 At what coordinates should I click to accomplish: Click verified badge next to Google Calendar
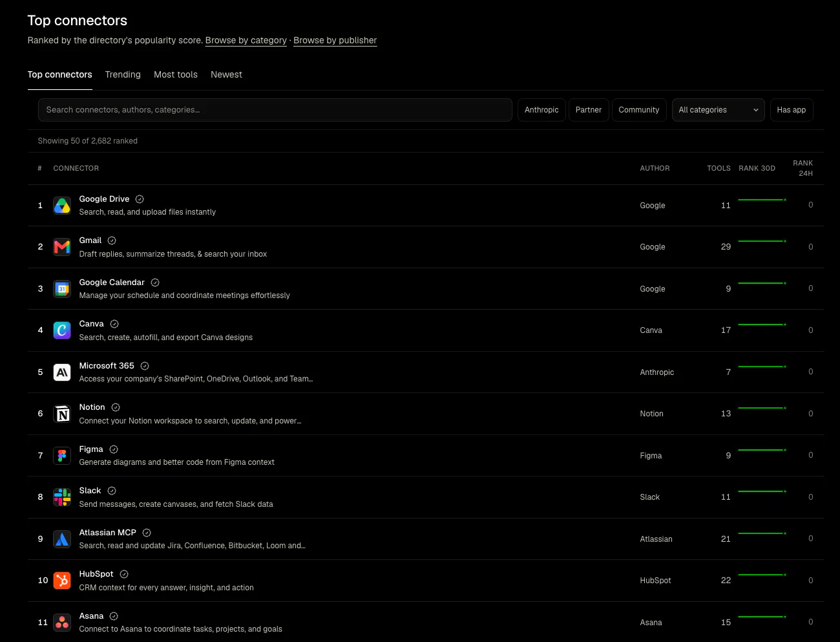[155, 283]
